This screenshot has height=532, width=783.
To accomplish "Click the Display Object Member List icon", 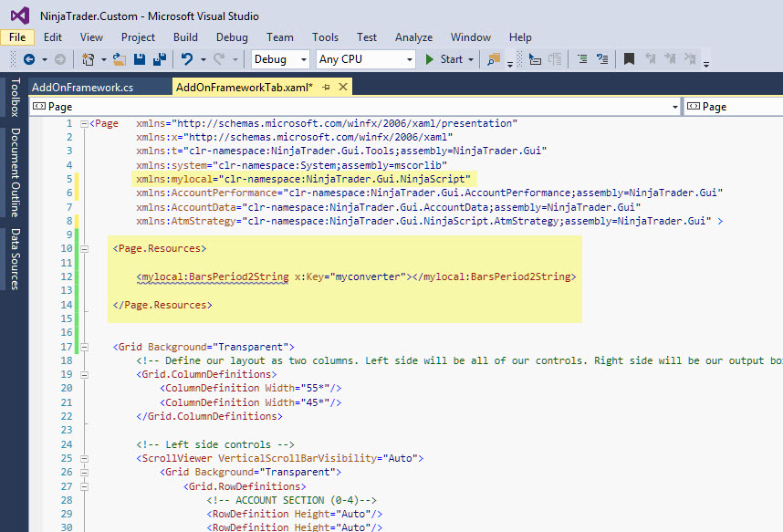I will pyautogui.click(x=535, y=59).
